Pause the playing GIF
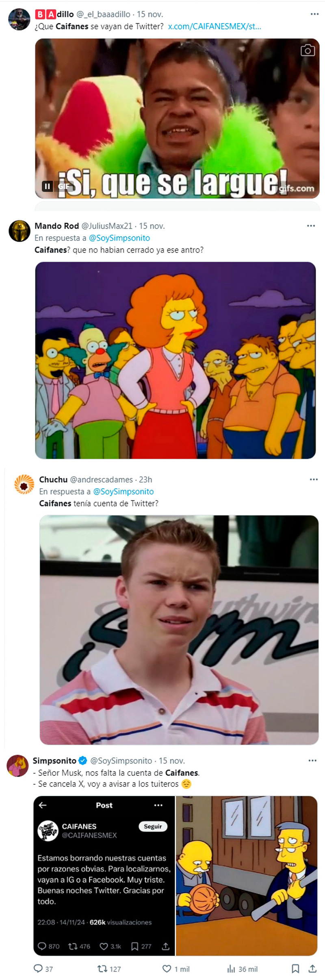Image resolution: width=325 pixels, height=980 pixels. point(48,186)
